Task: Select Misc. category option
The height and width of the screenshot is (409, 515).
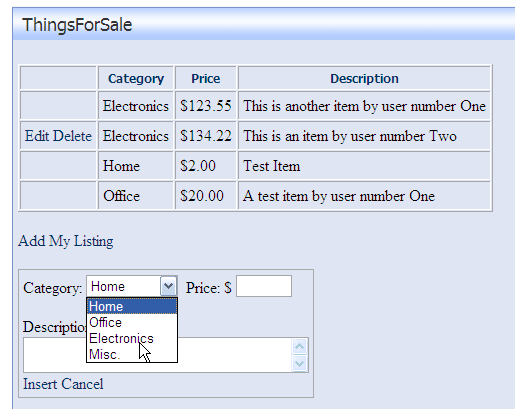Action: [132, 354]
